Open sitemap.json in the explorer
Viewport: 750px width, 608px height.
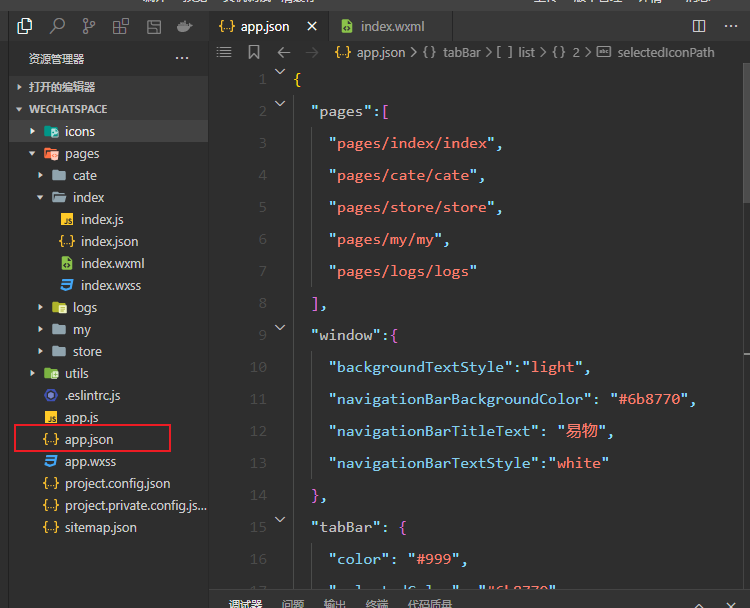[x=109, y=527]
